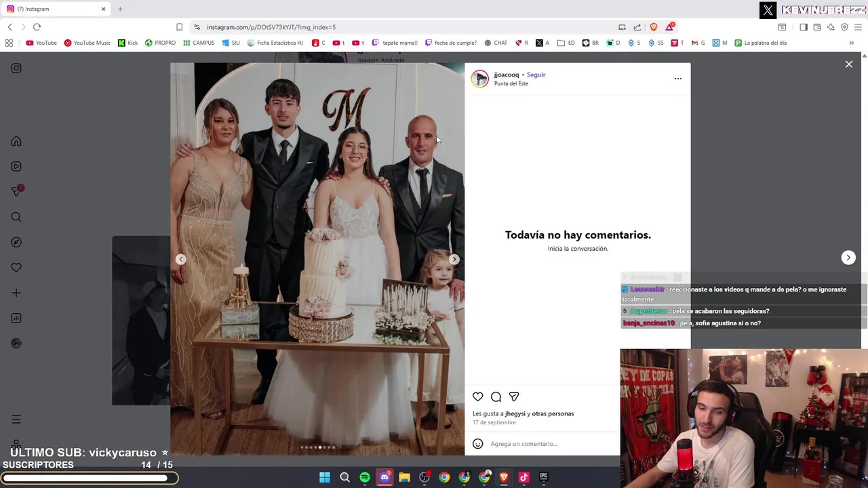The width and height of the screenshot is (868, 488).
Task: Open YouTube Music bookmark
Action: coord(87,43)
